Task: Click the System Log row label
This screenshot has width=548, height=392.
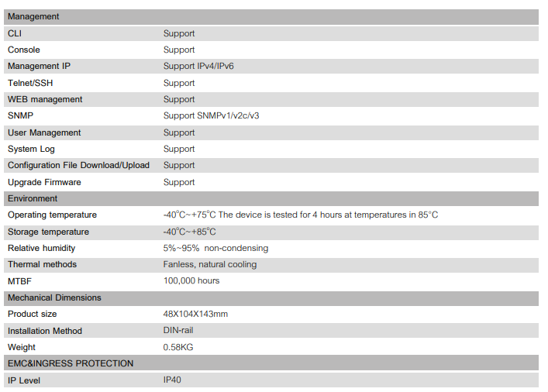Action: tap(32, 150)
